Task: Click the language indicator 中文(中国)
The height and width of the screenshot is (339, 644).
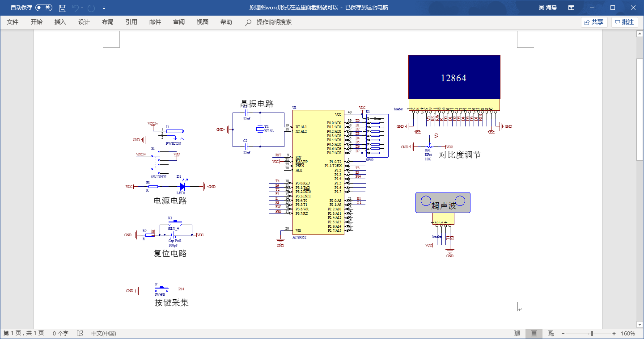Action: click(104, 333)
